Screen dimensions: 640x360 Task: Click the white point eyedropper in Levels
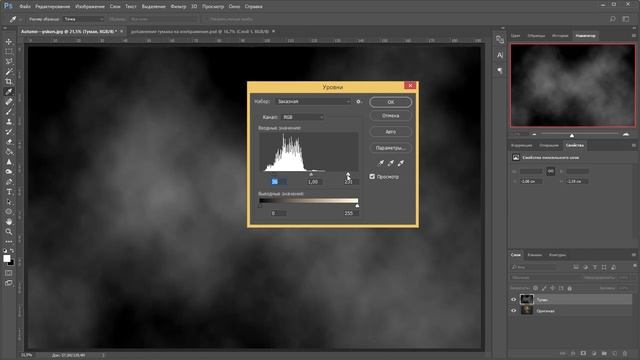401,163
